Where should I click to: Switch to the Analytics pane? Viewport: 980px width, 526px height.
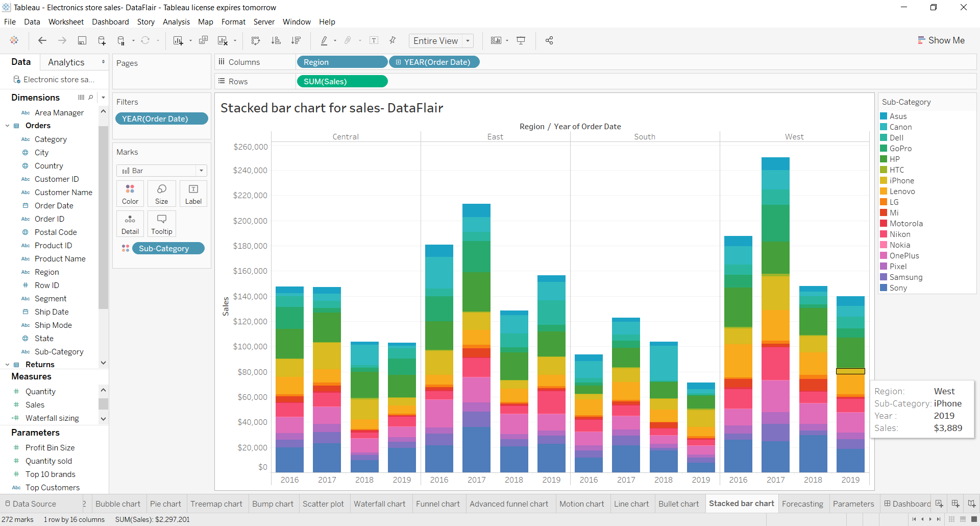[67, 62]
